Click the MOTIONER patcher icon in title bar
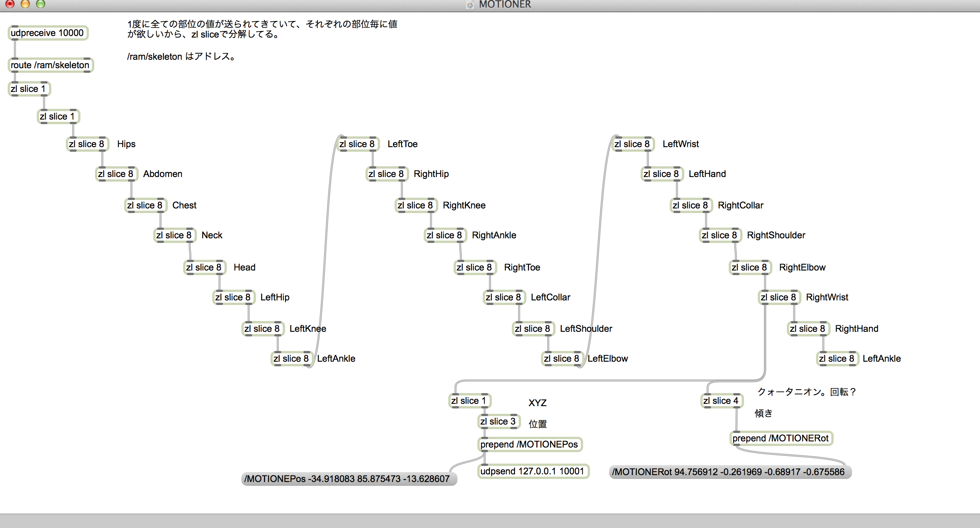Image resolution: width=980 pixels, height=528 pixels. [x=470, y=5]
